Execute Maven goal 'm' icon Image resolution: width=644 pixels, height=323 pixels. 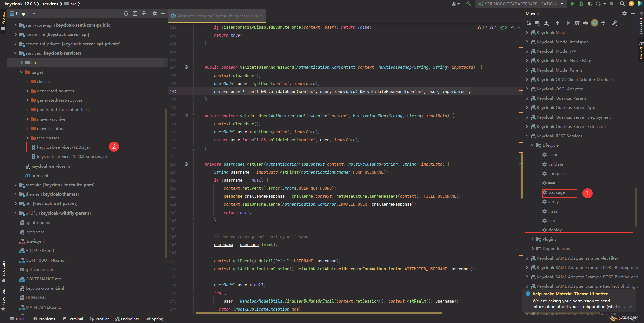click(x=577, y=23)
